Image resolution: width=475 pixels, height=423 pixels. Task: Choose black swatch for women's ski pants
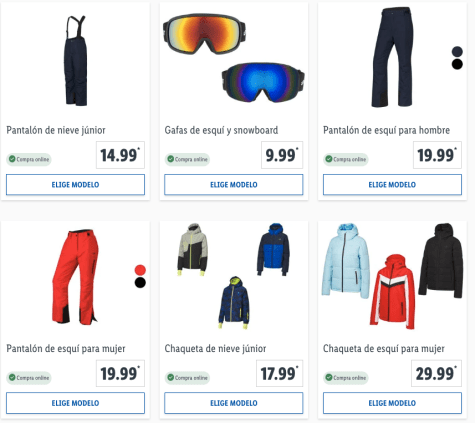(140, 283)
